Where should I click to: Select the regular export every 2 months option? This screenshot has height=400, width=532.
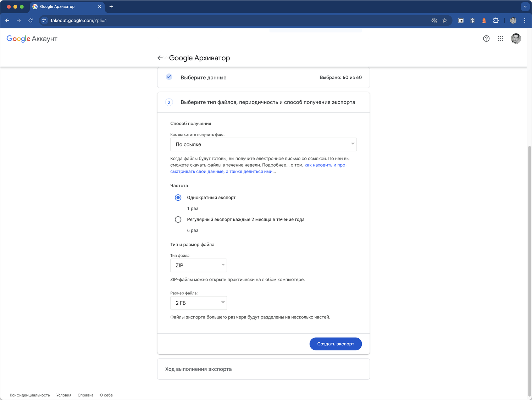[x=178, y=220]
